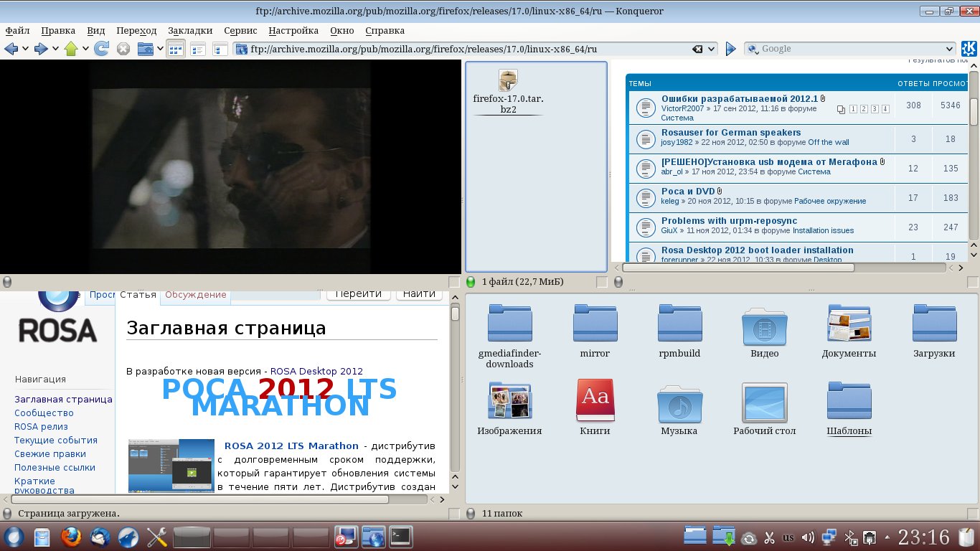Click the Перейти button on wiki page
The image size is (980, 551).
pyautogui.click(x=358, y=293)
